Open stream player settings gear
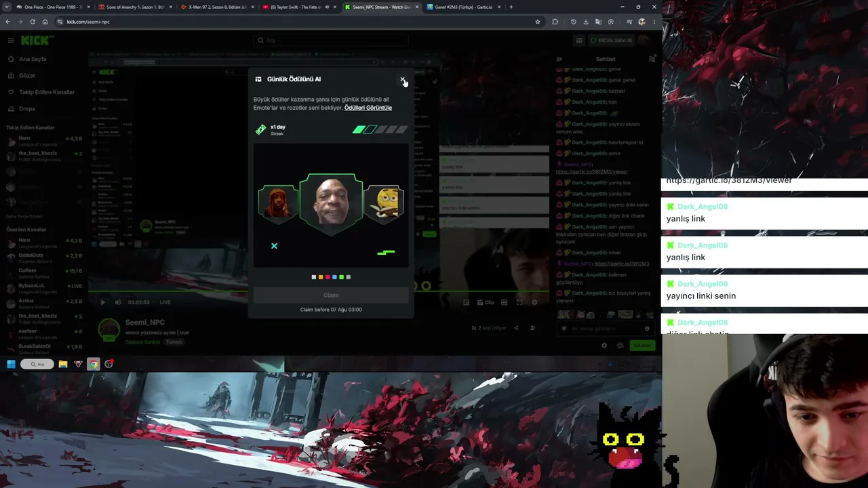This screenshot has height=488, width=868. click(534, 302)
